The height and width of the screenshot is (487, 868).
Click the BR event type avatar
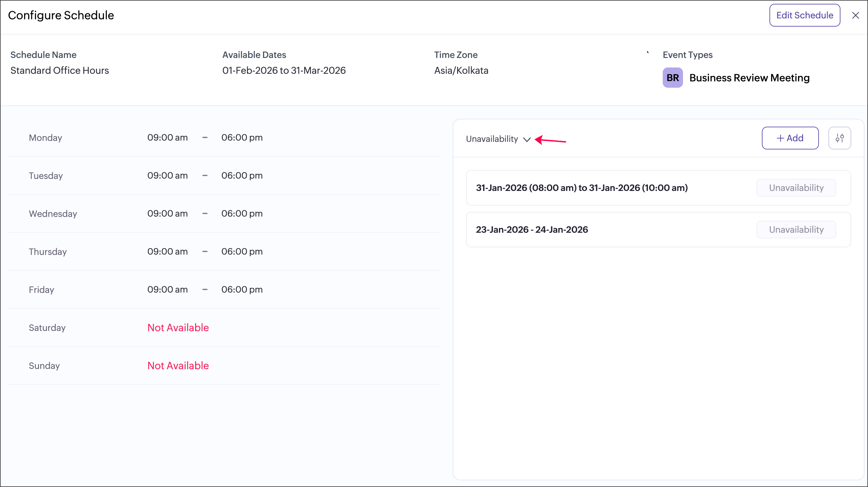673,78
